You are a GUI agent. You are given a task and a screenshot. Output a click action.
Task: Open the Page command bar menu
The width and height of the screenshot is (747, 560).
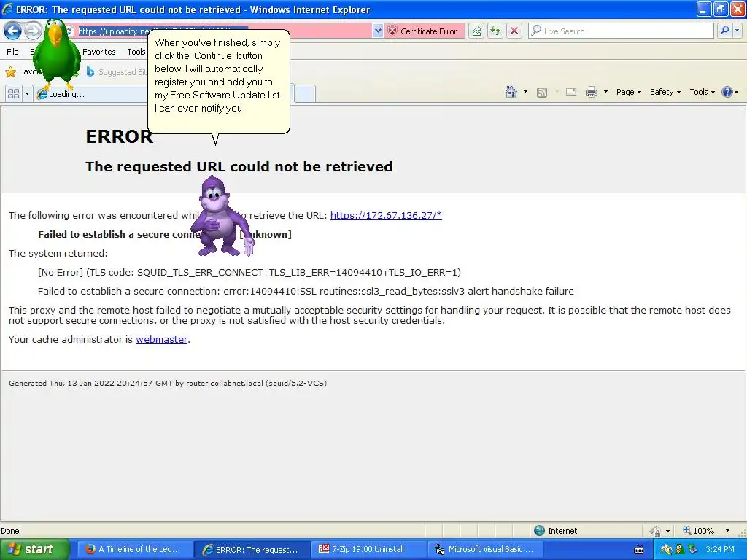tap(628, 92)
